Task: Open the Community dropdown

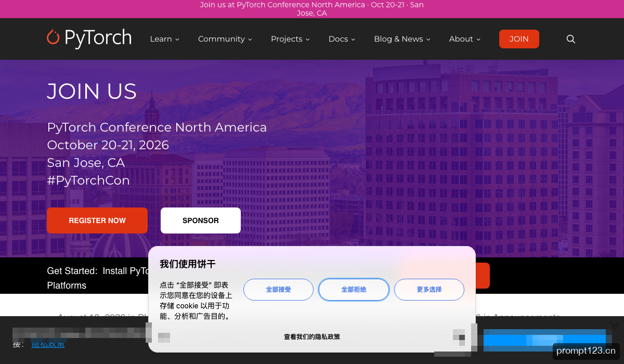Action: coord(225,39)
